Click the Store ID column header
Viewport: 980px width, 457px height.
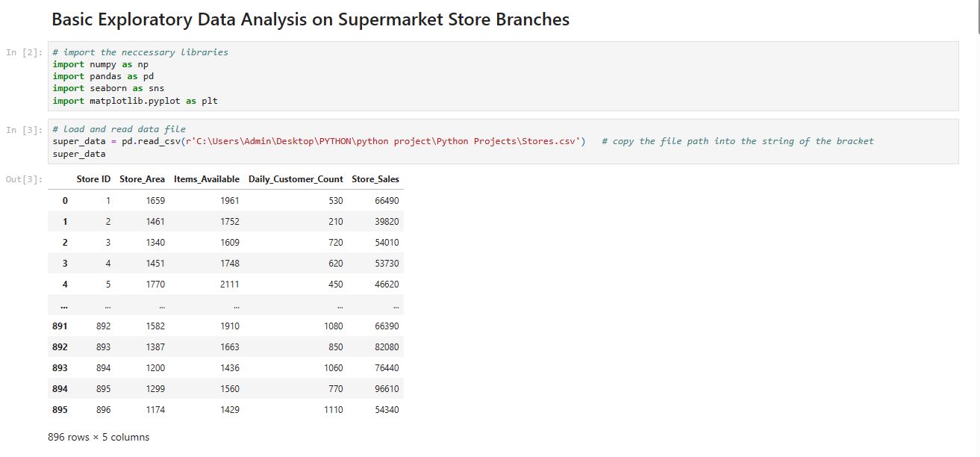pyautogui.click(x=93, y=179)
